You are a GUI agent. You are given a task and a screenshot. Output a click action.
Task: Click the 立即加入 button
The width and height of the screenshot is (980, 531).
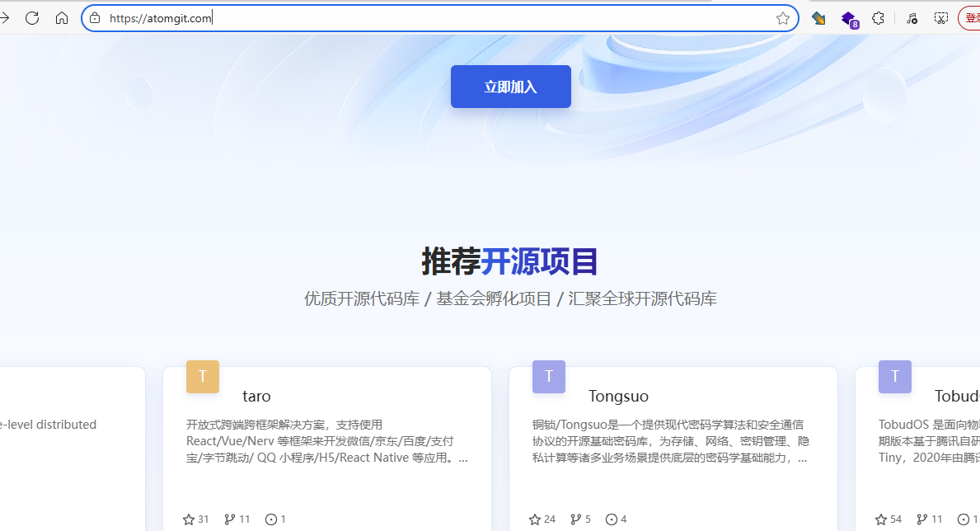[x=511, y=87]
